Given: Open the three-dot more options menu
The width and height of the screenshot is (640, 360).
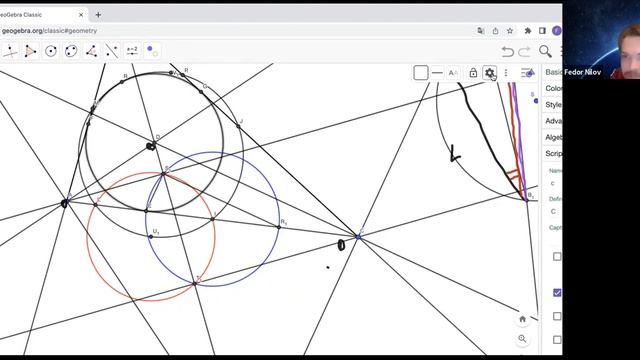Looking at the screenshot, I should [x=506, y=73].
